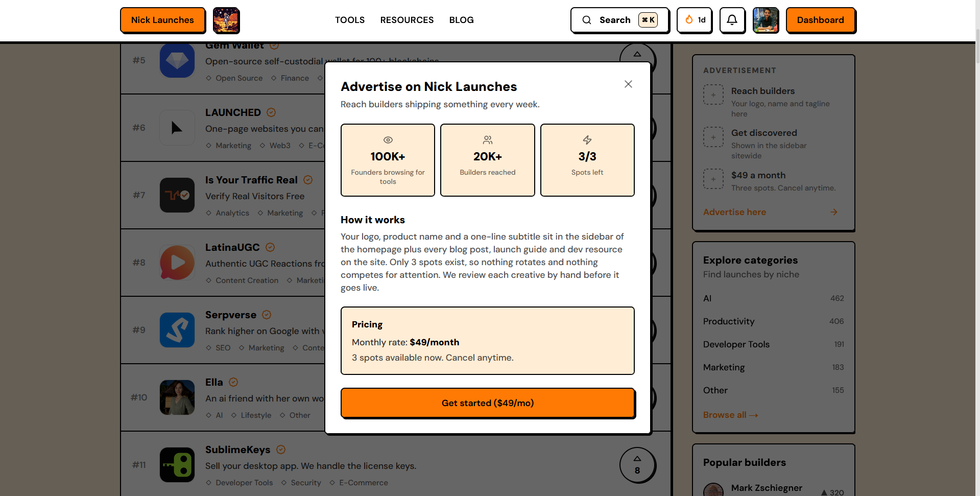Screen dimensions: 980x496
Task: Click the E-Commerce tag on SublimeKeys
Action: pyautogui.click(x=359, y=483)
